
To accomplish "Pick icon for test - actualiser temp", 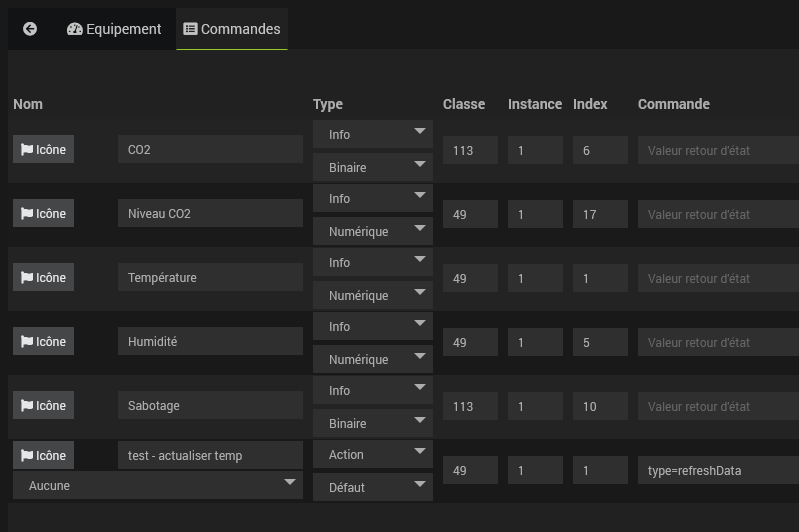I will point(43,456).
